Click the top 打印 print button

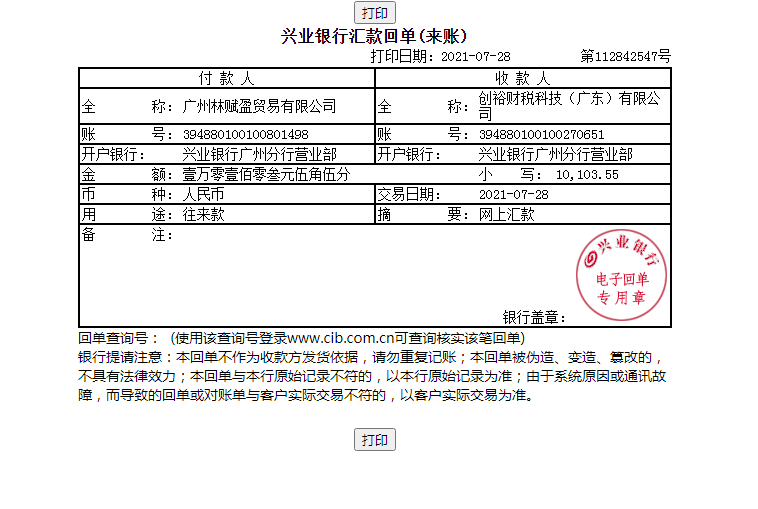point(375,13)
